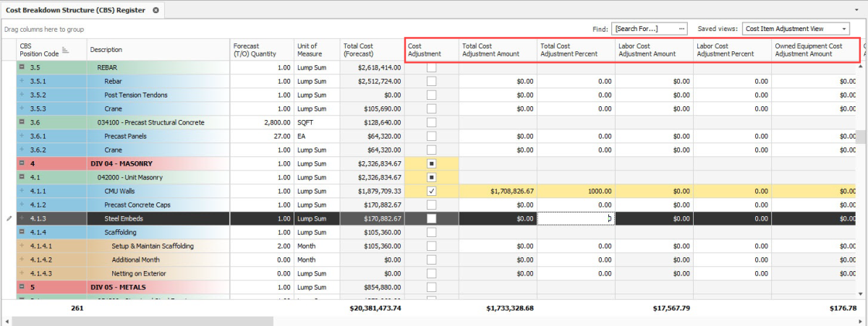Image resolution: width=868 pixels, height=326 pixels.
Task: Click the pencil edit indicator on row 4.1.3
Action: [x=9, y=218]
